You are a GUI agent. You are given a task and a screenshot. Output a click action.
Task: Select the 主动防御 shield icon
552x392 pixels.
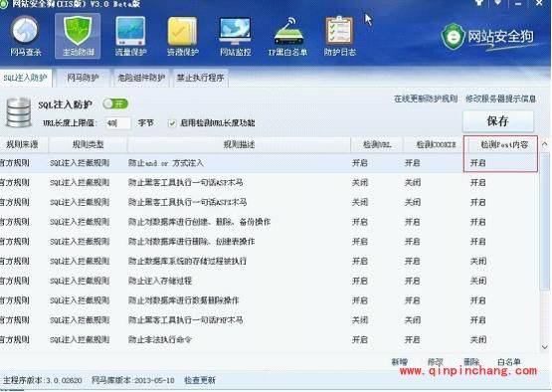tap(78, 37)
